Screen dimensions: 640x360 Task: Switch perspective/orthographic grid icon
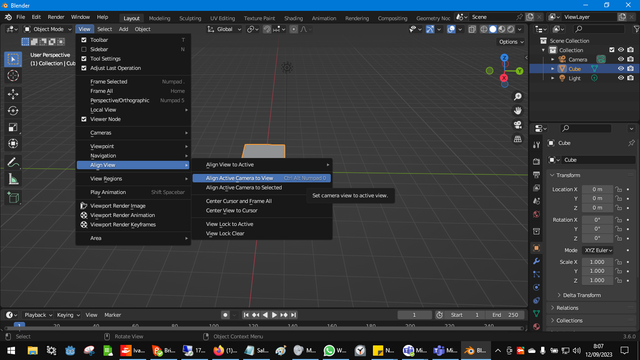518,139
